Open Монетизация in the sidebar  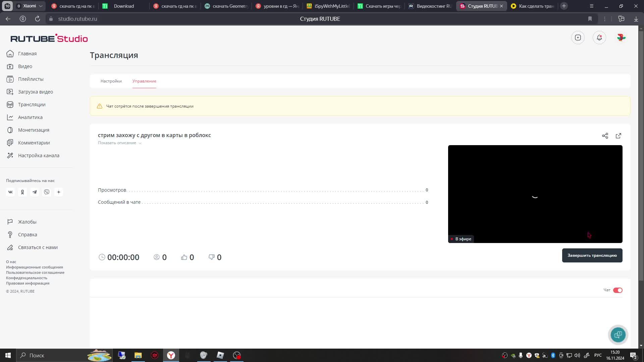point(34,130)
